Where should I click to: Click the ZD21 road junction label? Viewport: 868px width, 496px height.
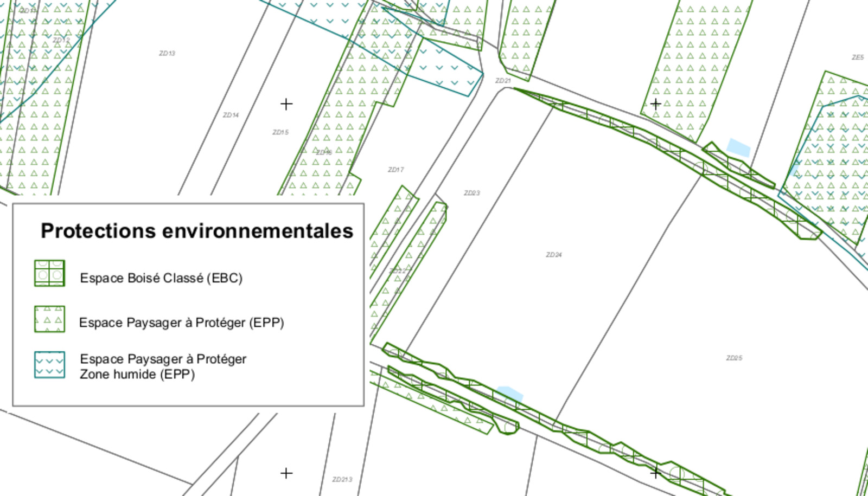[503, 81]
